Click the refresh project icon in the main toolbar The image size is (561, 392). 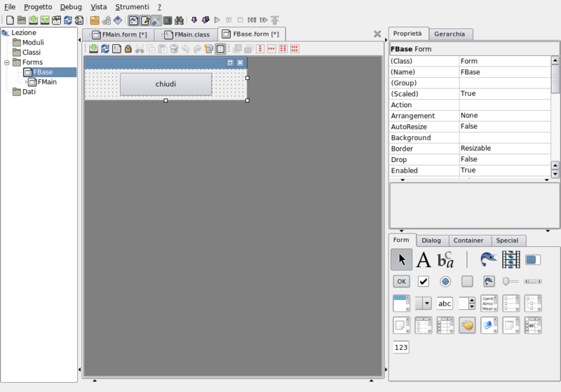point(68,20)
